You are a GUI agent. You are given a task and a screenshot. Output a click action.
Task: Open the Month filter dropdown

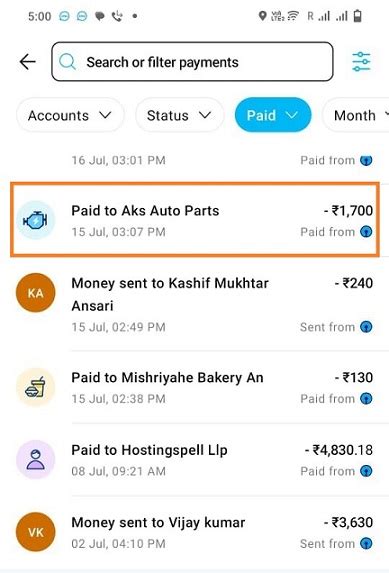[x=355, y=115]
